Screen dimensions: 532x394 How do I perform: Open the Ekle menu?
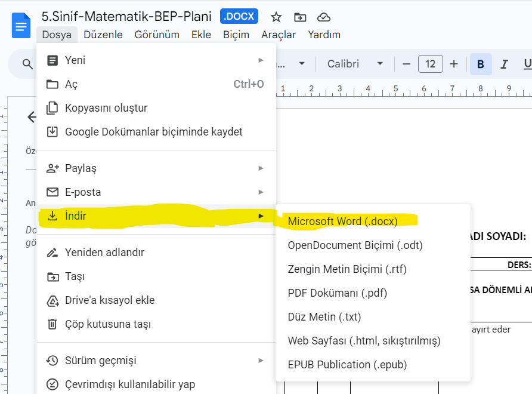pos(201,35)
